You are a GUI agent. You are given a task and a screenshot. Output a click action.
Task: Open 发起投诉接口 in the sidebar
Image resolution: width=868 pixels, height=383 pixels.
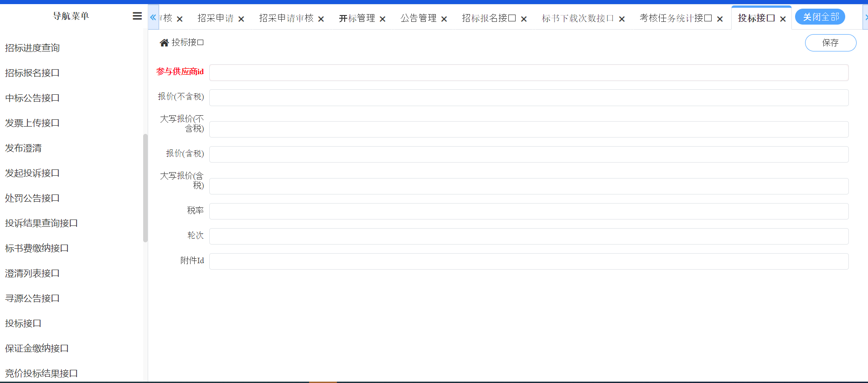[32, 173]
